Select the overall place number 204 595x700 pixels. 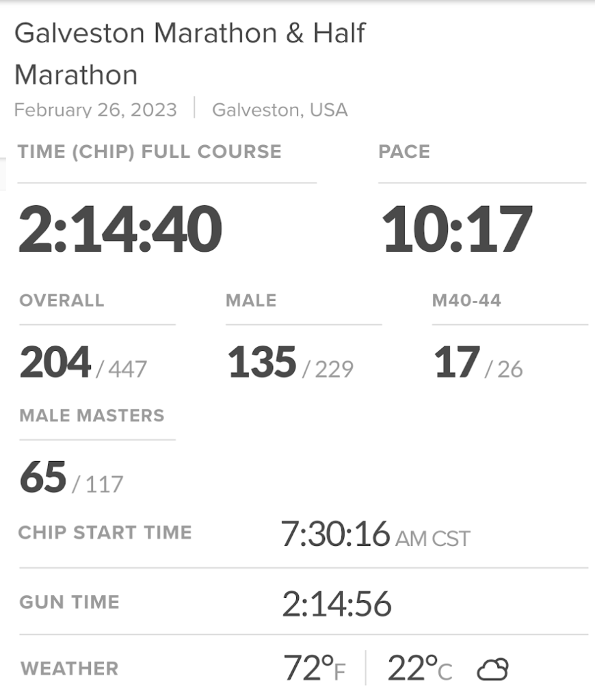point(55,362)
